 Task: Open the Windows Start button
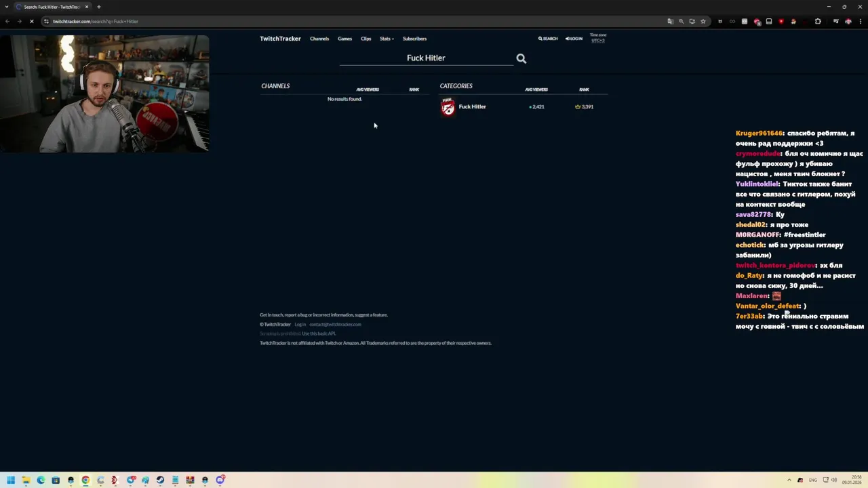(x=11, y=480)
